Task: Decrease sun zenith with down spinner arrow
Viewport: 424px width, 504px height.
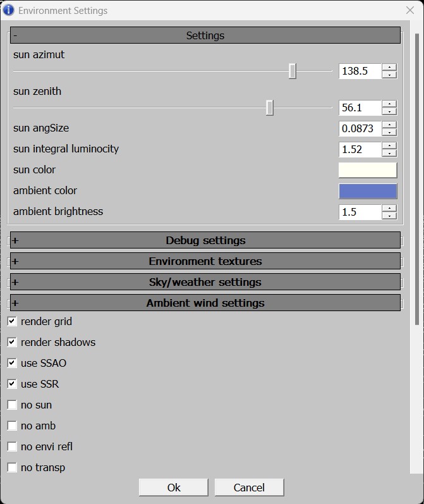Action: (389, 111)
